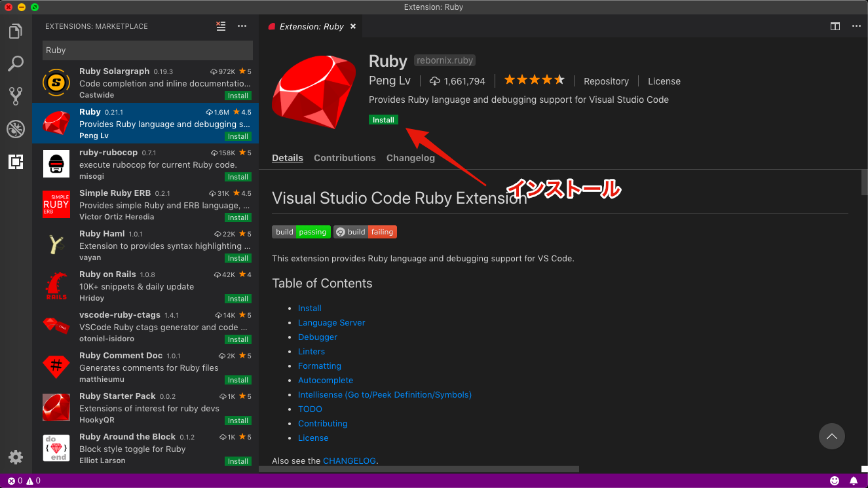Open the Autocomplete contents link

click(326, 380)
